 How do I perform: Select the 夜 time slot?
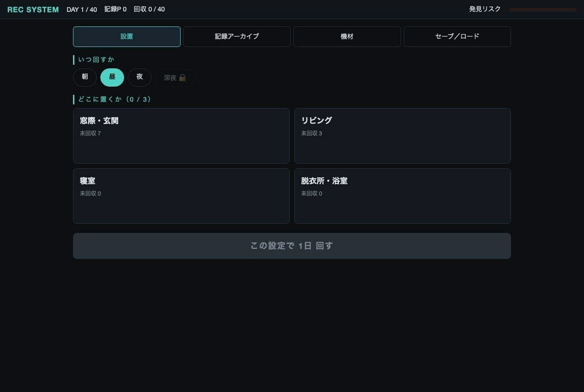click(x=140, y=77)
